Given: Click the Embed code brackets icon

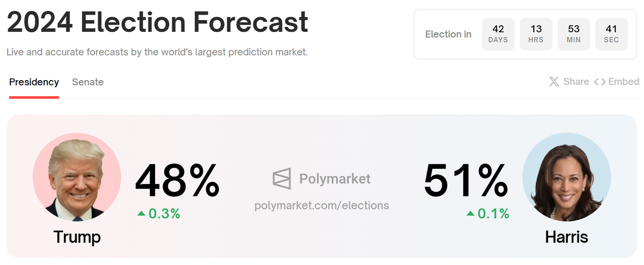Looking at the screenshot, I should (600, 82).
